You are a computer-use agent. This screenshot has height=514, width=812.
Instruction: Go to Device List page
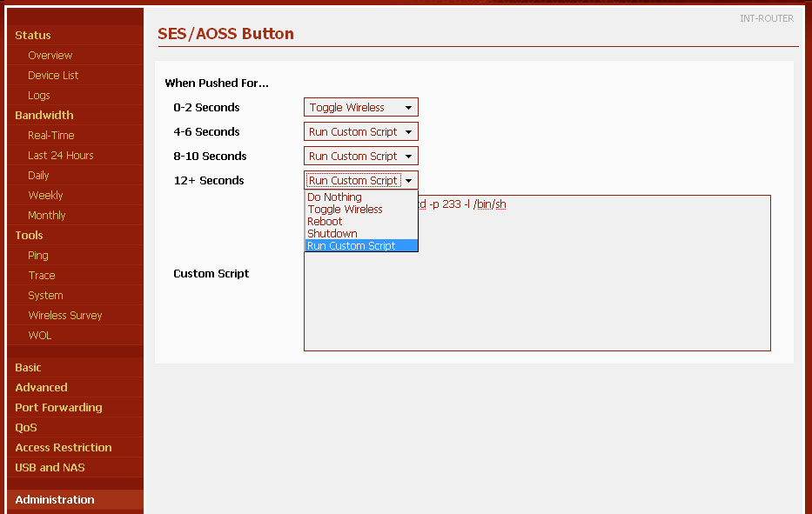(x=53, y=76)
